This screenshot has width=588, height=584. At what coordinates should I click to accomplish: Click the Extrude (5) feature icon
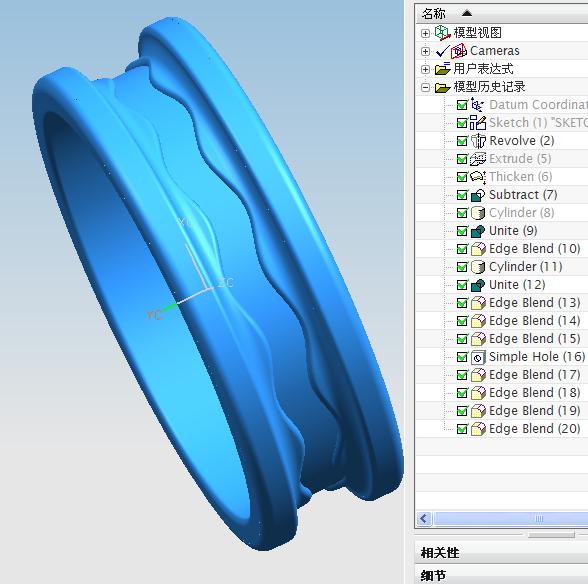(x=478, y=159)
